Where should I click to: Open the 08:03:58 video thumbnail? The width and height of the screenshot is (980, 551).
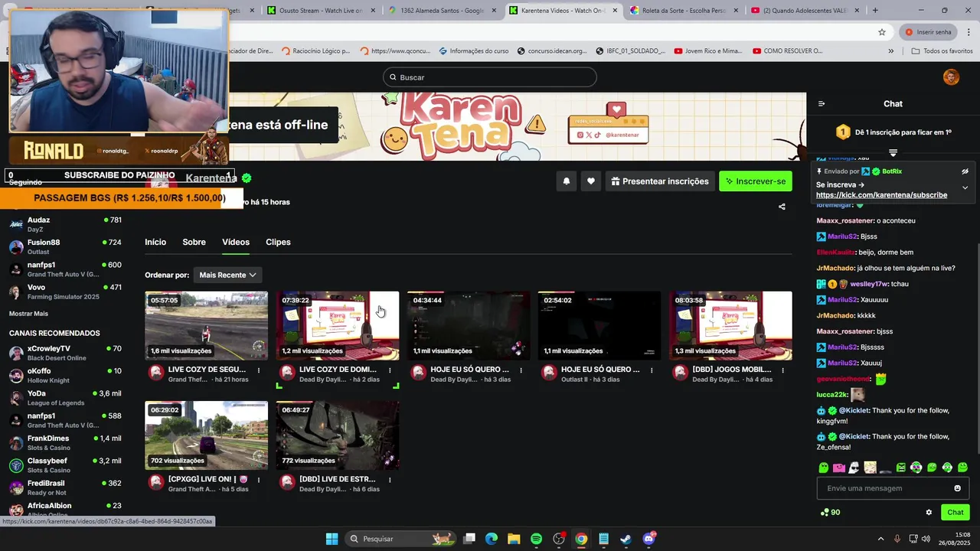tap(730, 325)
